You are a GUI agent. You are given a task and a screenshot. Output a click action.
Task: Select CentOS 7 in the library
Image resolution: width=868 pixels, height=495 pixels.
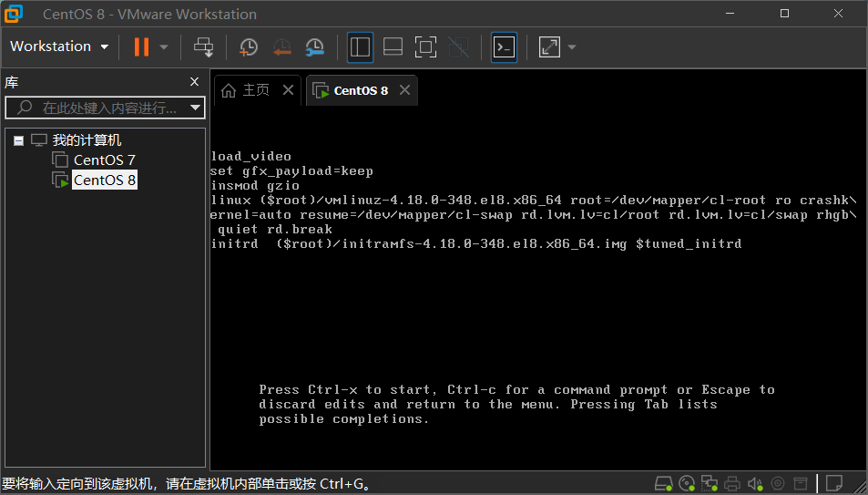[105, 160]
